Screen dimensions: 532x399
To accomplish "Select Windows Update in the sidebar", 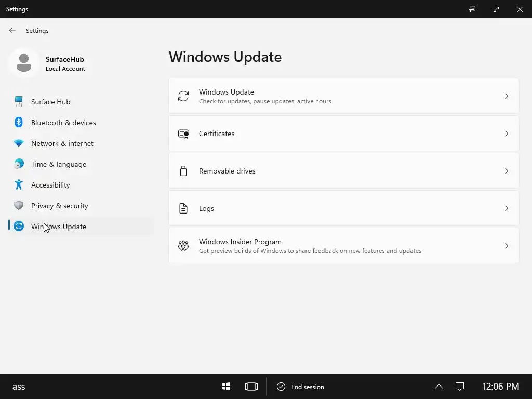I will click(81, 227).
